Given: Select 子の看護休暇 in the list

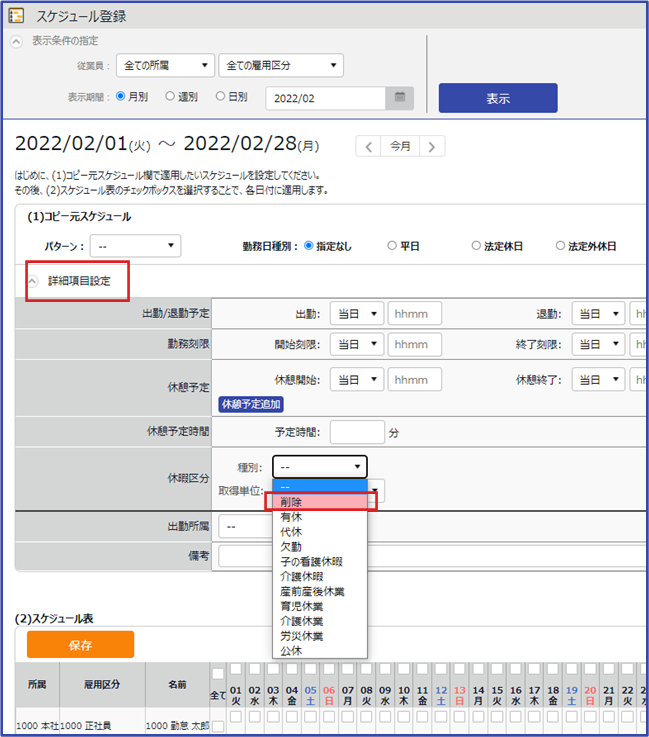Looking at the screenshot, I should tap(320, 562).
